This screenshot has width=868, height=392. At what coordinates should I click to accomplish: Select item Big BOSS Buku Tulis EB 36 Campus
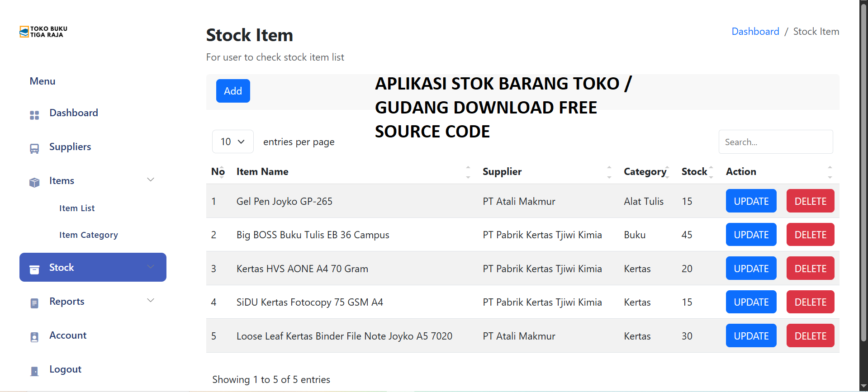(313, 235)
